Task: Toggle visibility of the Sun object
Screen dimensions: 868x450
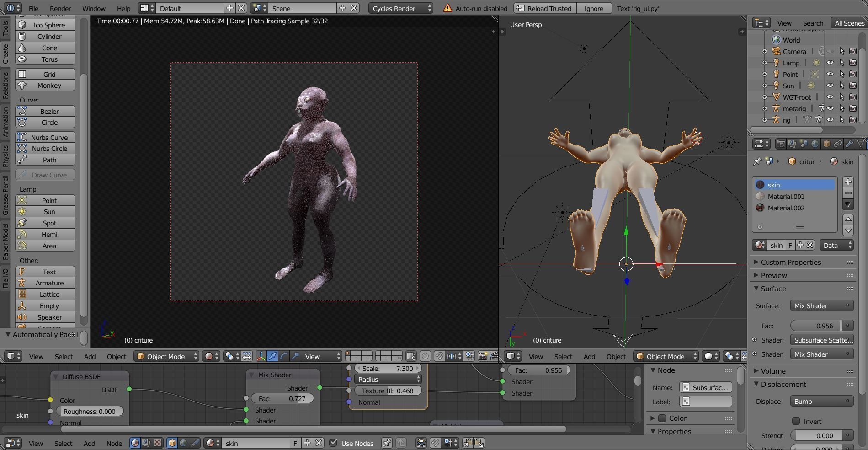Action: (x=831, y=86)
